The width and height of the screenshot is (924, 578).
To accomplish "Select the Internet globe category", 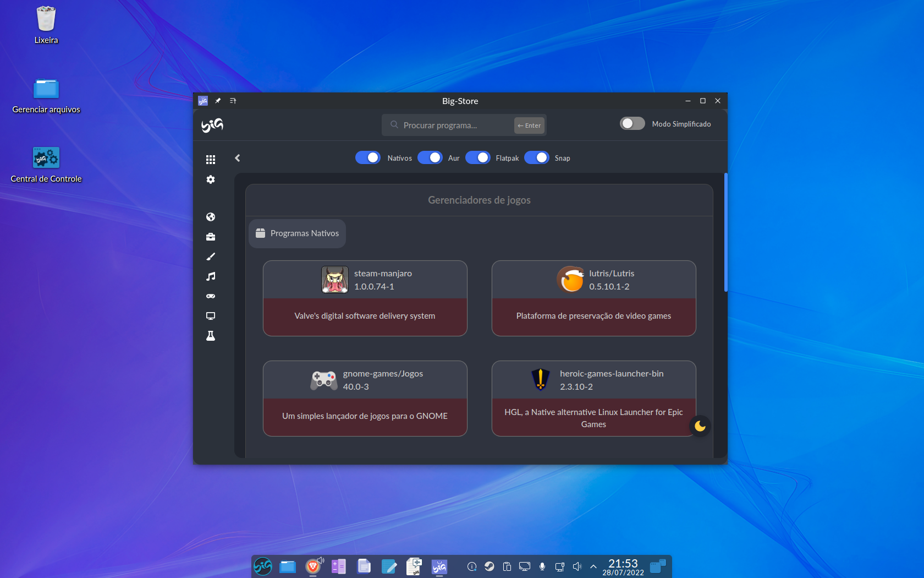I will click(211, 217).
